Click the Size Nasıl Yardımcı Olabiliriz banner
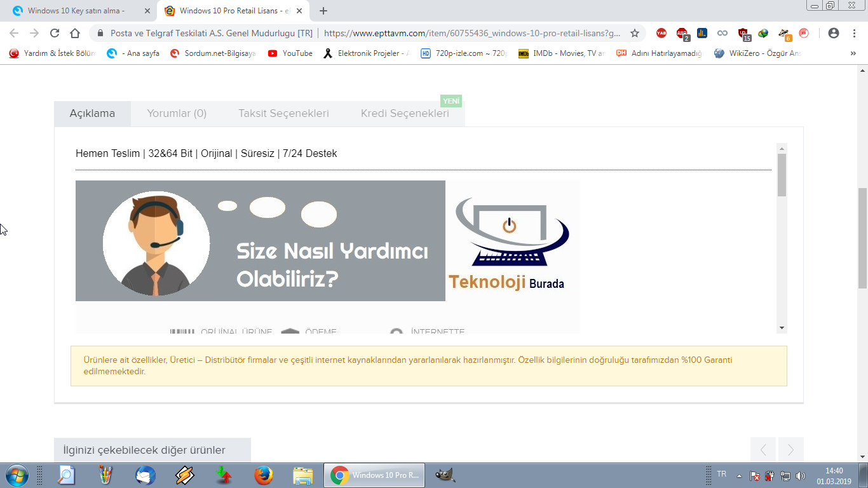This screenshot has height=488, width=868. 261,241
